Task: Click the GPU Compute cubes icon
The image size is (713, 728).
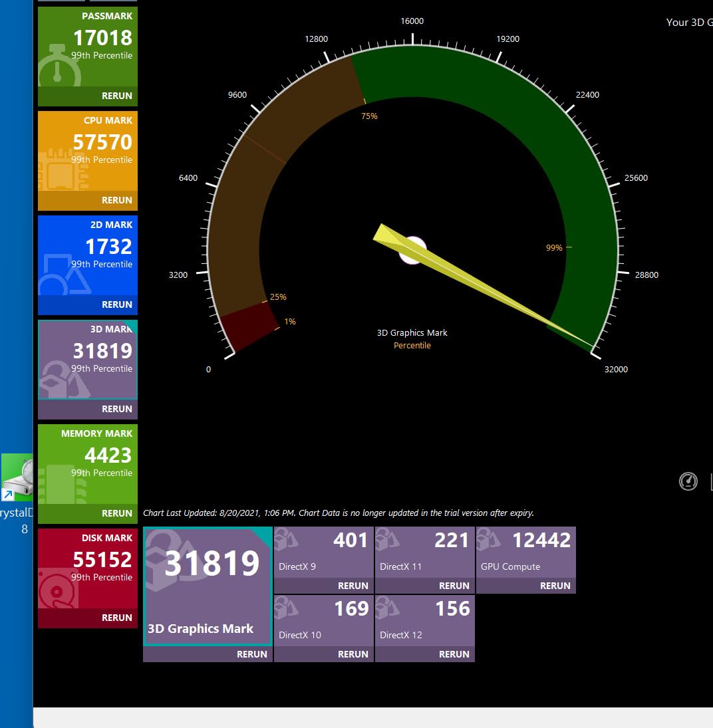Action: click(x=489, y=539)
